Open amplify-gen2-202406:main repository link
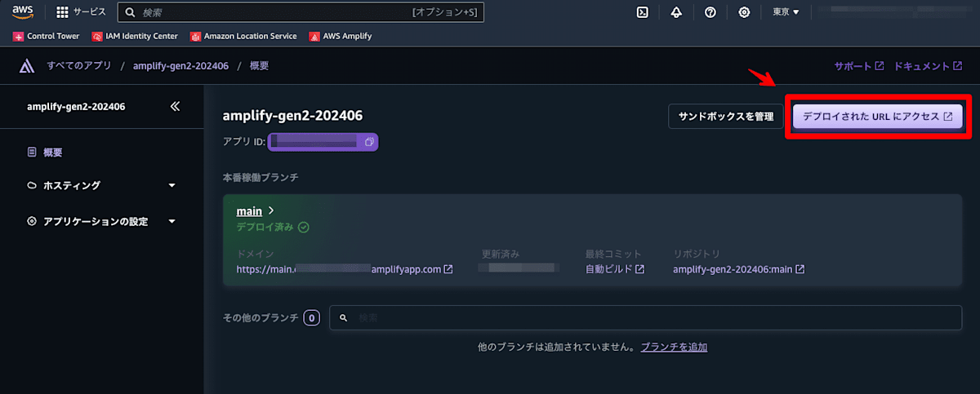Viewport: 980px width, 394px height. (x=738, y=269)
